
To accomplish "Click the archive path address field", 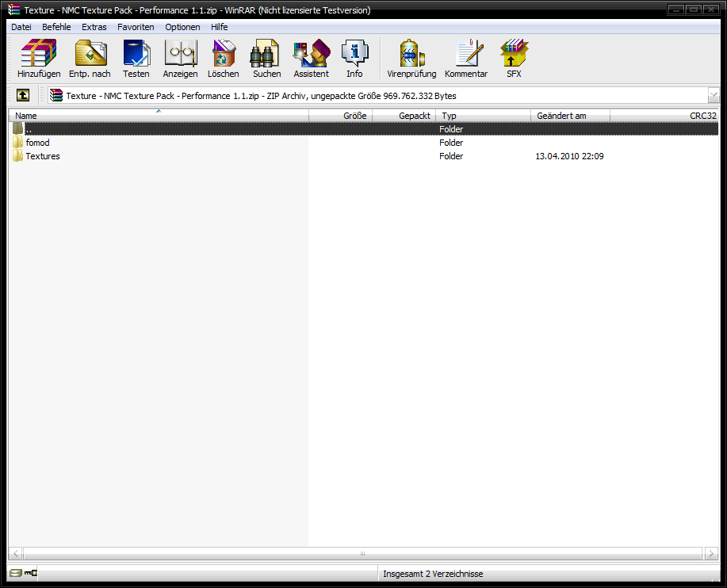I will point(378,95).
